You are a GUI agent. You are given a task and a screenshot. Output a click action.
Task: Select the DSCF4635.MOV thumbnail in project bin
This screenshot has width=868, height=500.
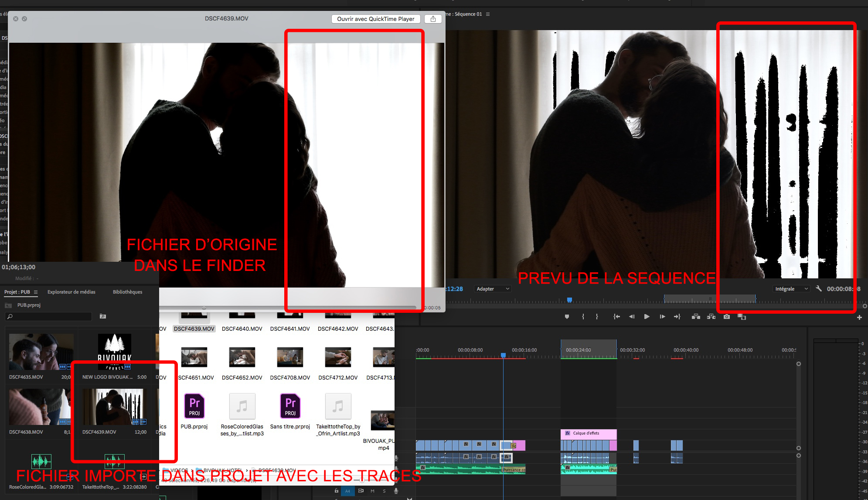pyautogui.click(x=41, y=352)
